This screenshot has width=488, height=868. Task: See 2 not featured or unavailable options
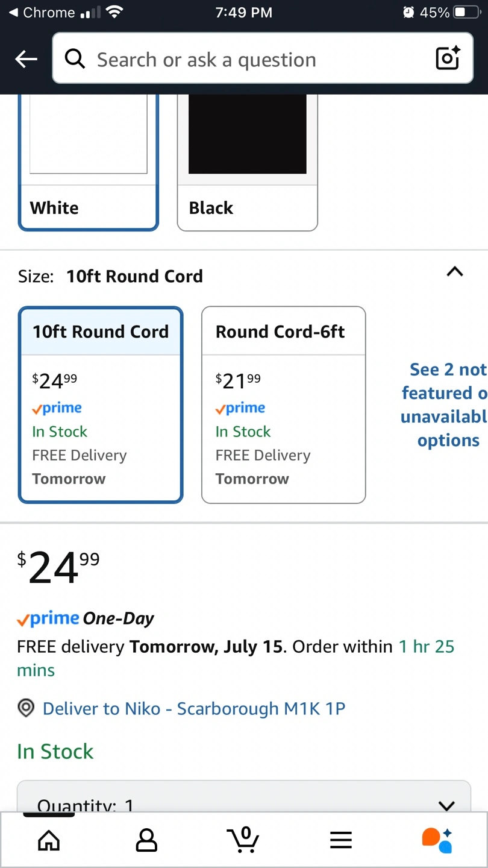click(x=445, y=405)
